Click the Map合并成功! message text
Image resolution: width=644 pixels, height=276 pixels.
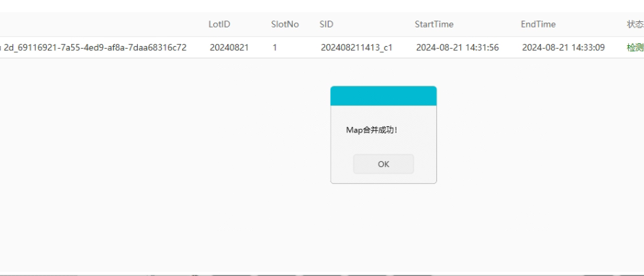(372, 130)
